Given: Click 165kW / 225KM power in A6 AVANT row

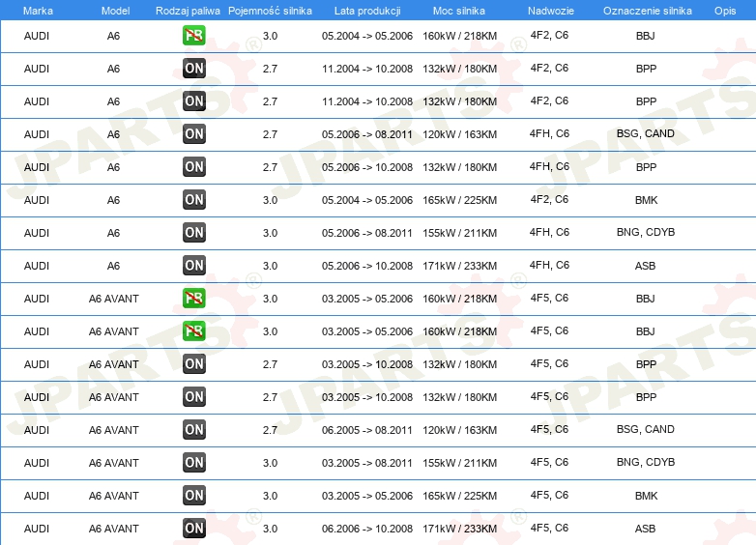Looking at the screenshot, I should 459,496.
